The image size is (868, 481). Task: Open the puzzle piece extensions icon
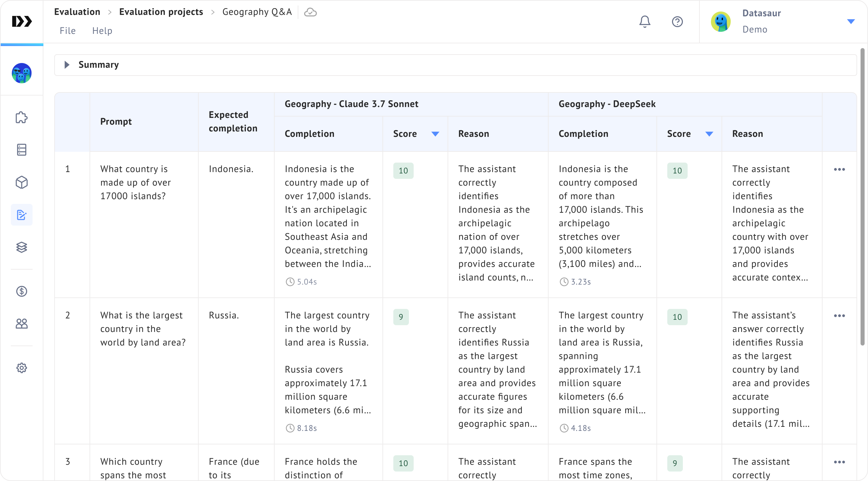pyautogui.click(x=22, y=118)
